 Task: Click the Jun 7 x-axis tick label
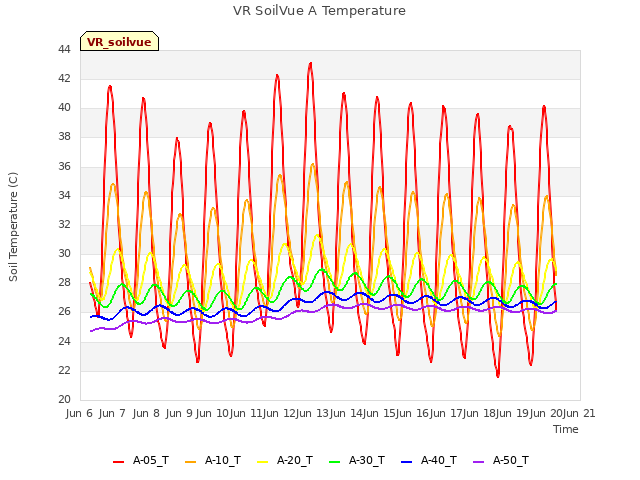tap(112, 413)
